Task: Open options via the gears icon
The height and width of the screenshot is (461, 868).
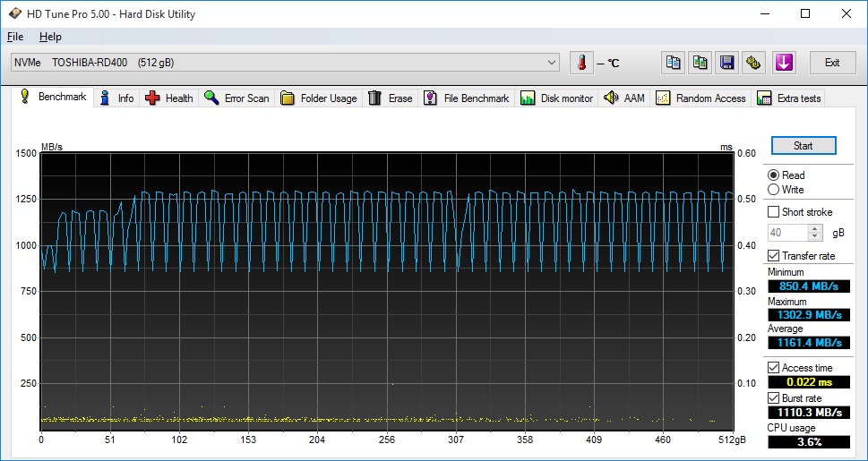Action: 755,63
